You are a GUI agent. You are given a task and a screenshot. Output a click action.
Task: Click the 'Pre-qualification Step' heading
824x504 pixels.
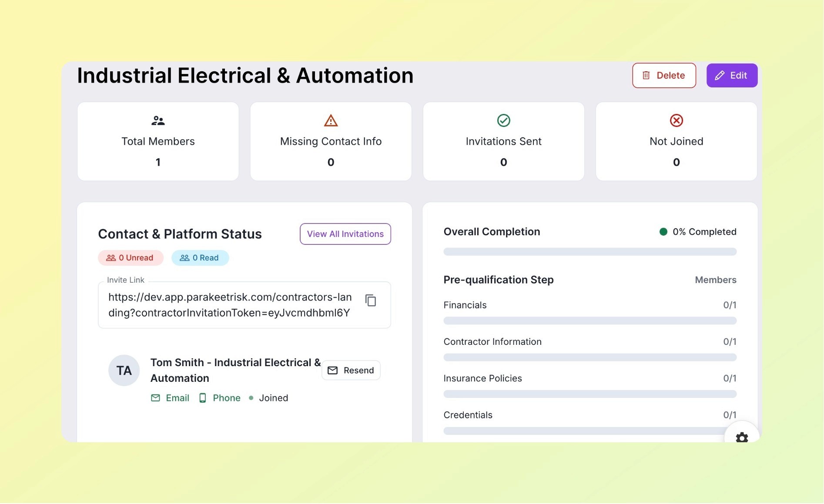coord(499,280)
